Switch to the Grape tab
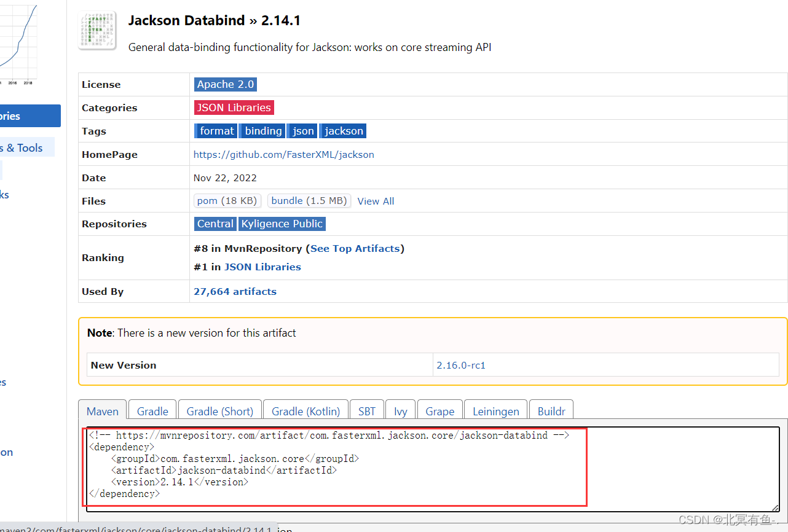This screenshot has height=532, width=788. pos(440,411)
